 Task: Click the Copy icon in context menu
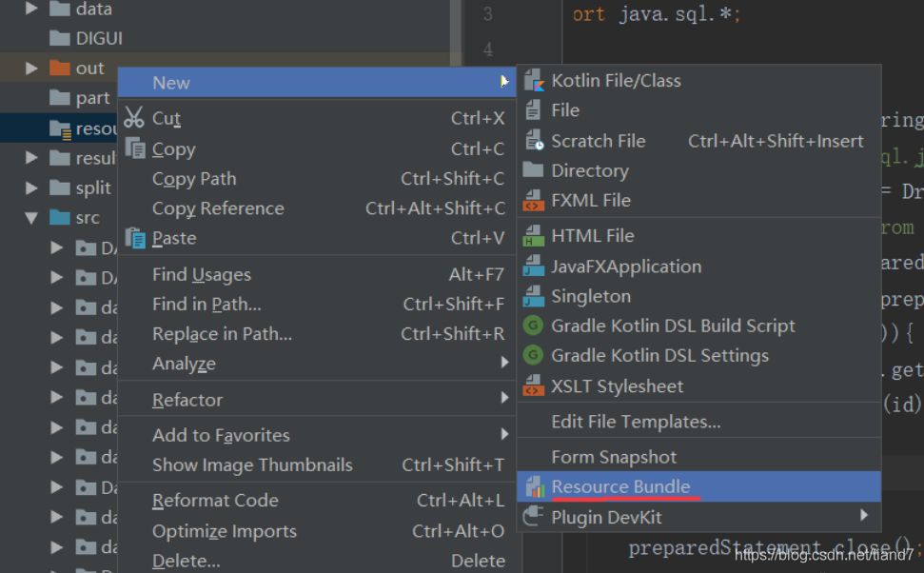click(135, 148)
